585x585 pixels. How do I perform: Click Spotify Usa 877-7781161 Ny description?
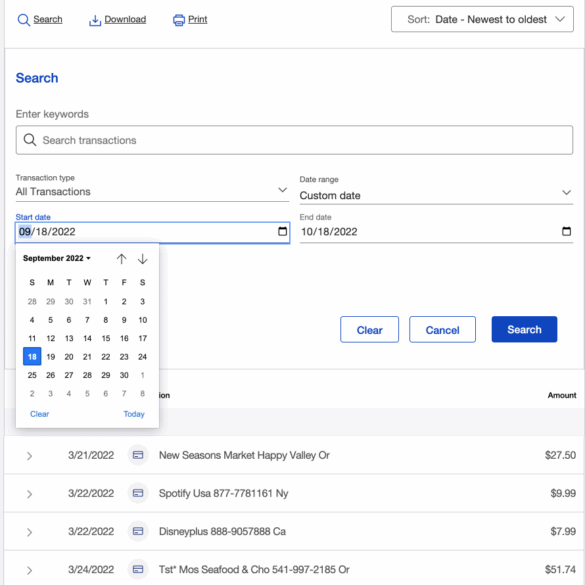(223, 493)
